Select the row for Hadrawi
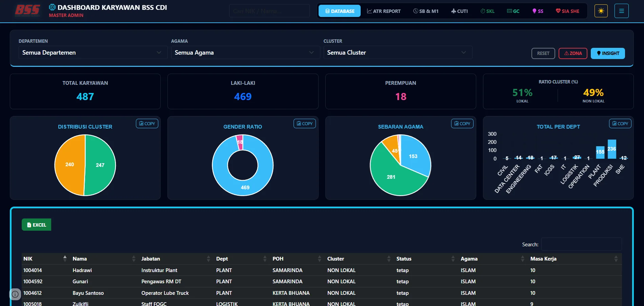Screen dimensions: 644x306 (322, 270)
